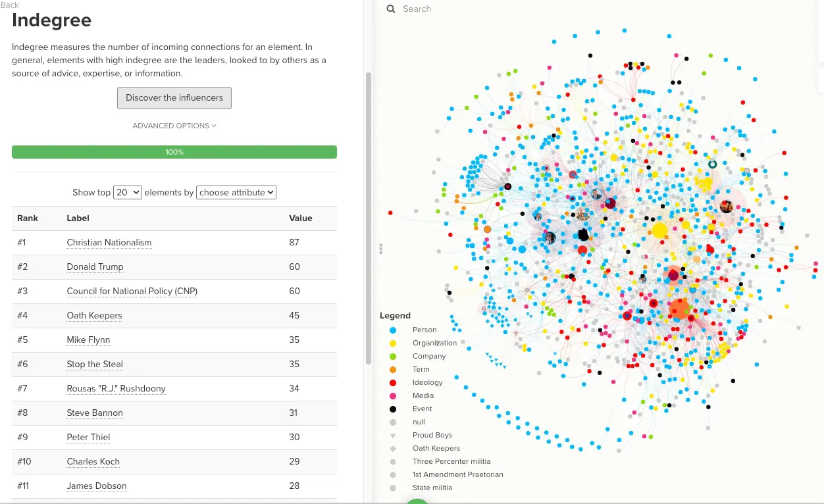Click the pink Media legend dot
824x504 pixels.
tap(393, 396)
